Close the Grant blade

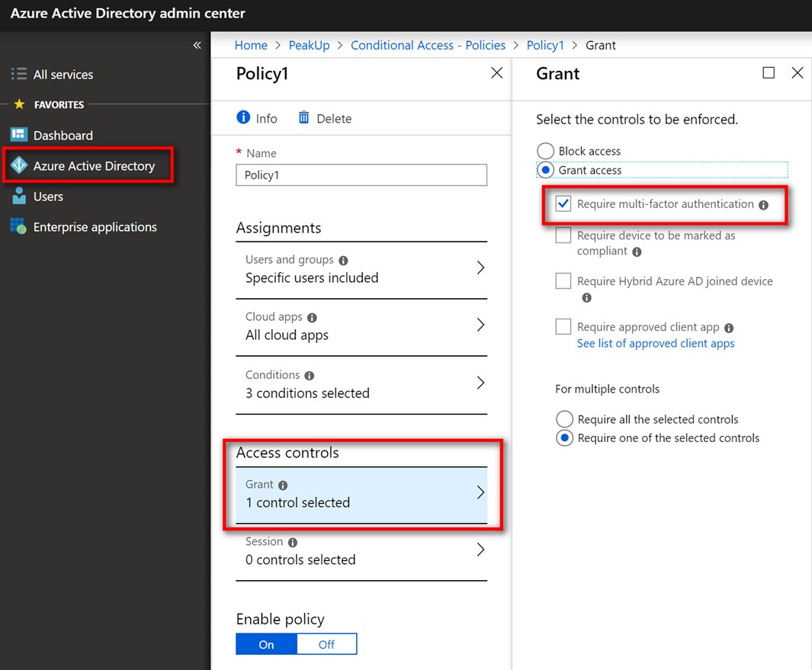click(x=798, y=73)
